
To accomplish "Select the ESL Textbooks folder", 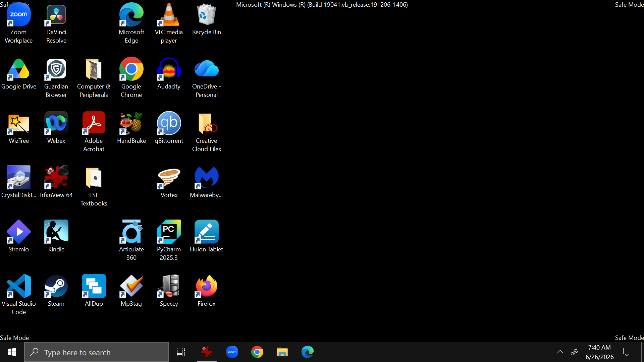I will 94,186.
